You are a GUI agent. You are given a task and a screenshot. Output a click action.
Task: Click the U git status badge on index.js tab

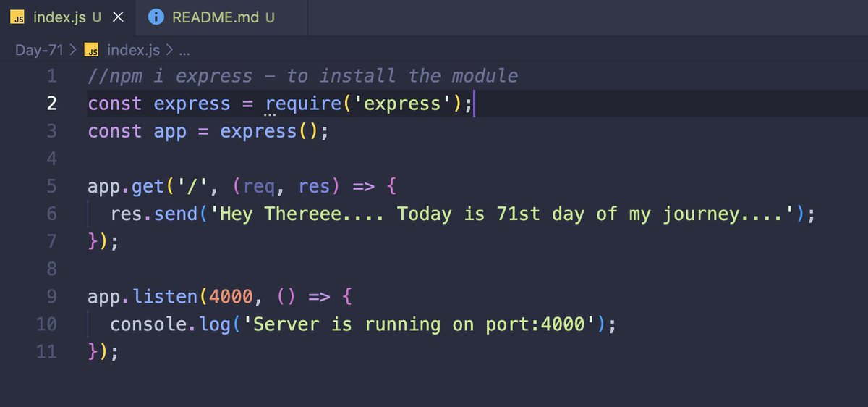pyautogui.click(x=96, y=17)
